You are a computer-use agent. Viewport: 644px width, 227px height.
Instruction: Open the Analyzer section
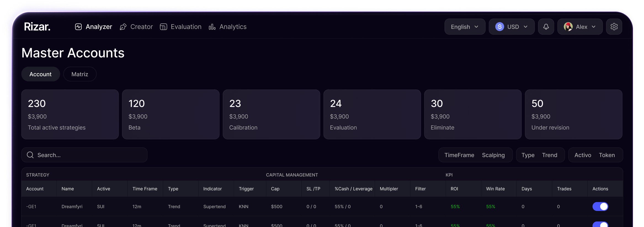[x=94, y=27]
